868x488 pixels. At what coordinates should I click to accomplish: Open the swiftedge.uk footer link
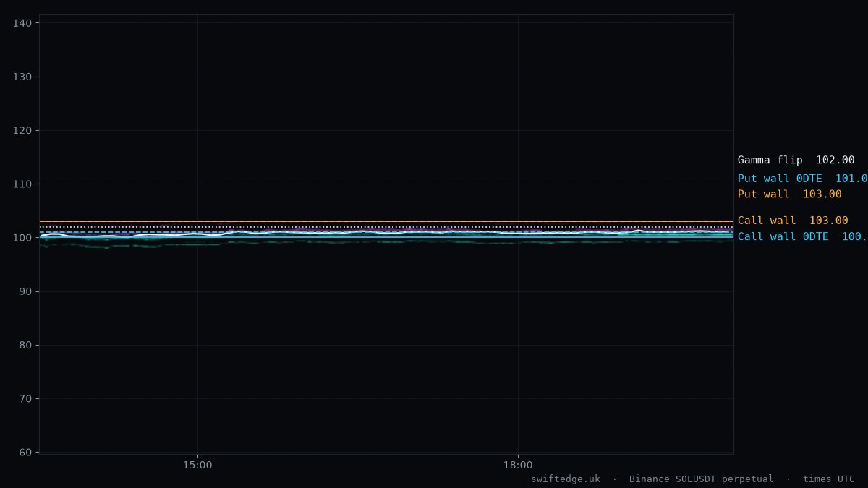[566, 479]
